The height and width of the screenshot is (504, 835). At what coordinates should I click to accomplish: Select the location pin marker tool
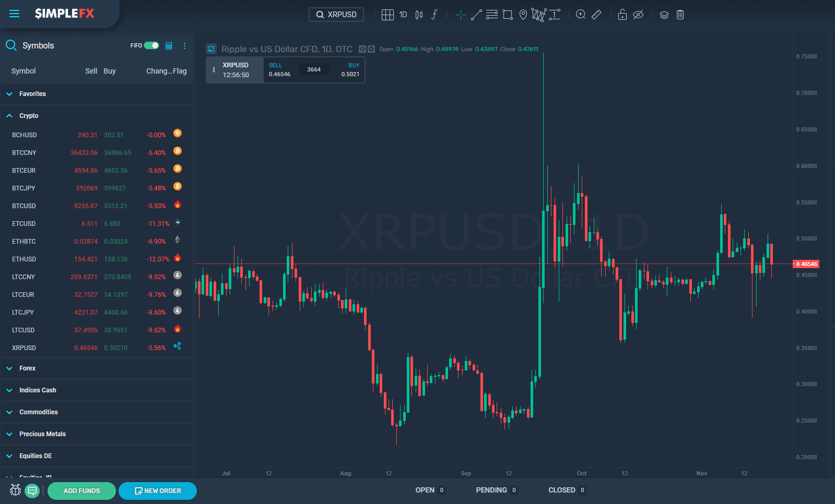tap(523, 15)
